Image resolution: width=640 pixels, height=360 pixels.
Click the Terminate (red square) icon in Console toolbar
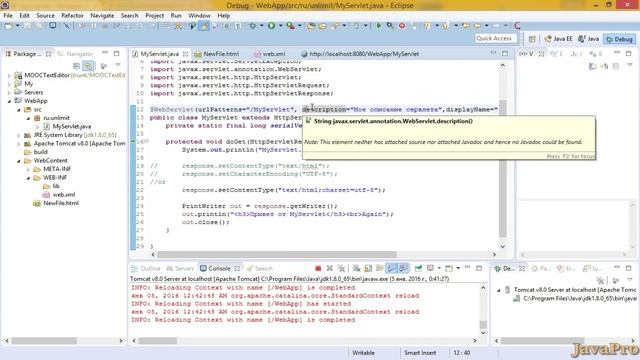click(318, 268)
